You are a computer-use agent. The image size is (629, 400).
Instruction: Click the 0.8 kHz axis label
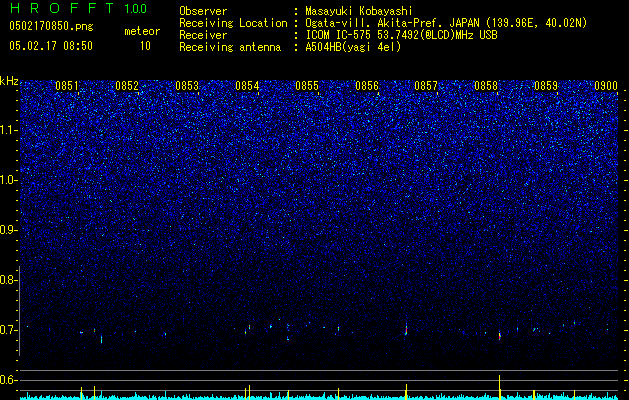click(x=8, y=280)
